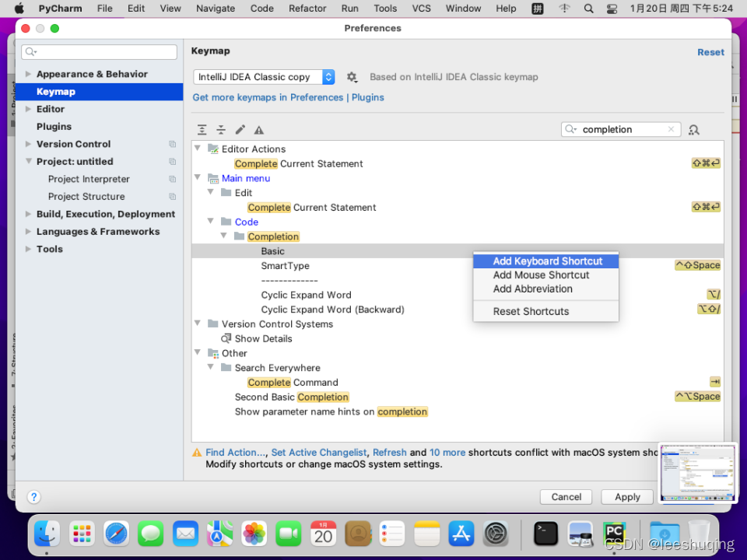This screenshot has height=560, width=747.
Task: Click the help question mark button
Action: coord(33,497)
